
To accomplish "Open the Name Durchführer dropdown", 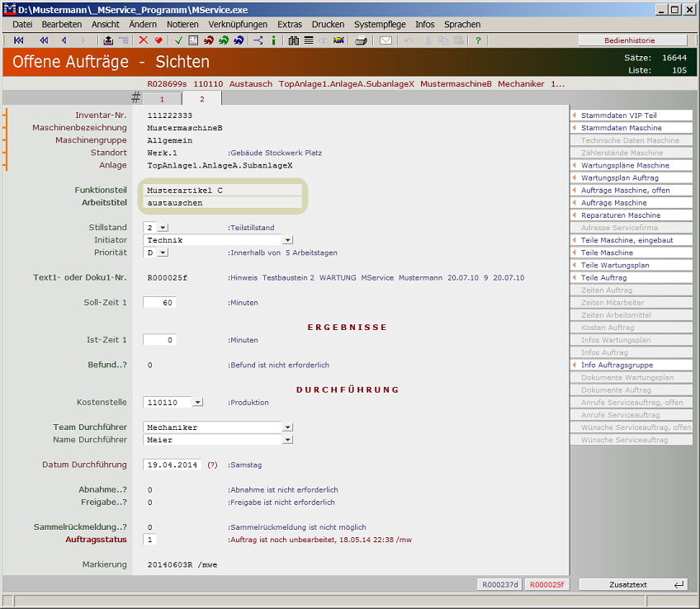I will 288,440.
